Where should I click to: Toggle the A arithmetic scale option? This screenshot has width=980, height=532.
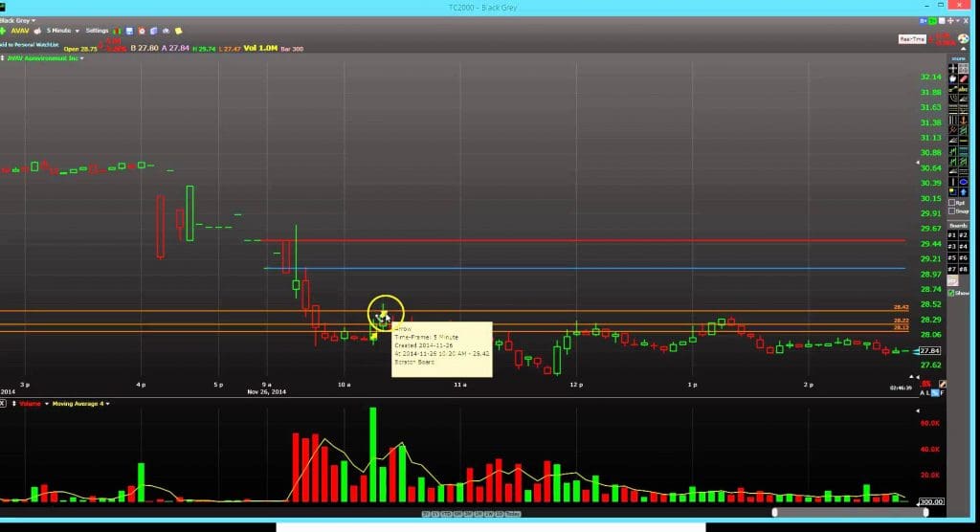pos(922,393)
